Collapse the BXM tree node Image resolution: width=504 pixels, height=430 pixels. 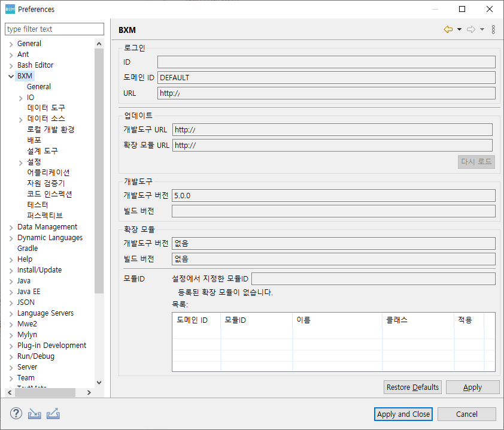click(11, 76)
